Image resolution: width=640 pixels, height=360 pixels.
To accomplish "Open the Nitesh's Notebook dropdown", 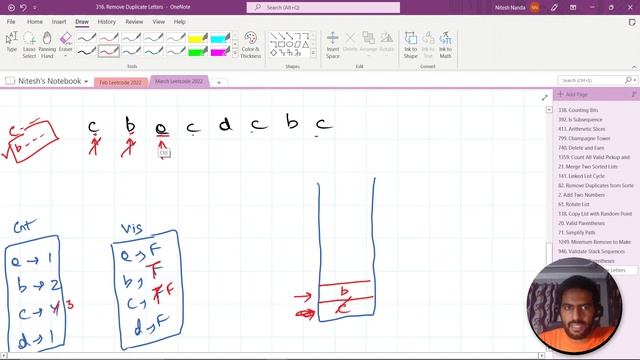I will [86, 82].
